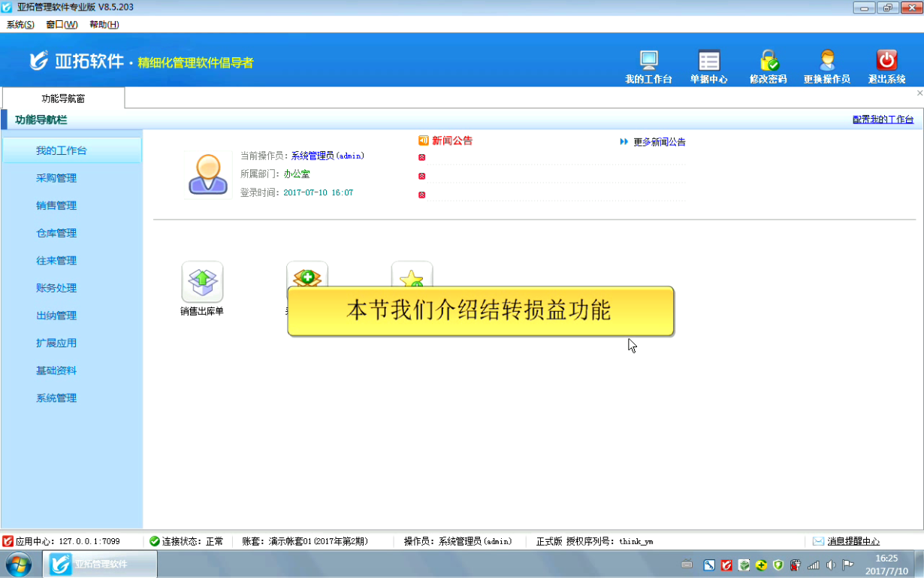Open 更多新闻公告 link
Viewport: 924px width, 578px height.
click(x=659, y=142)
